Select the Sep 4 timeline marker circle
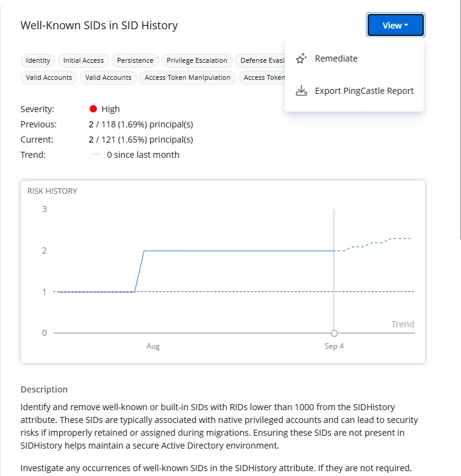461x476 pixels. coord(334,333)
